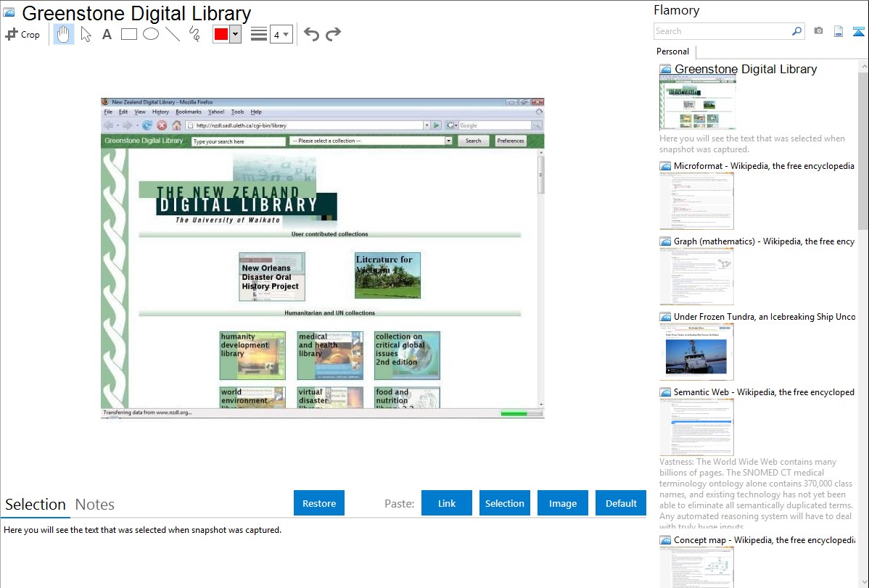Open the Semantic Web snapshot title
Screen dimensions: 869x588
(x=764, y=392)
